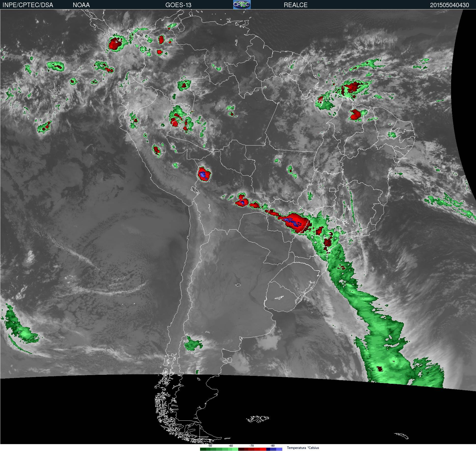
Task: Click the -70 value on the legend
Action: [x=251, y=446]
